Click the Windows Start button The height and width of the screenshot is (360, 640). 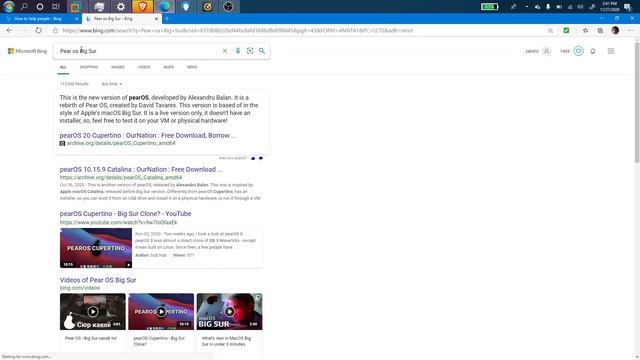tap(9, 7)
